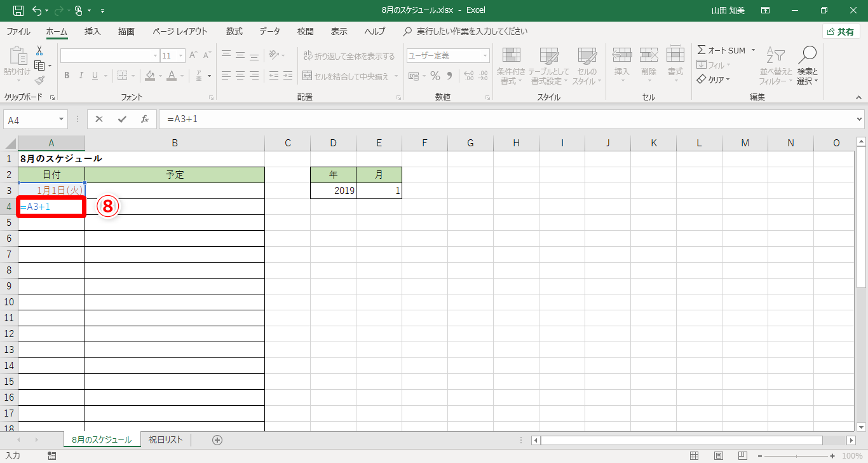The height and width of the screenshot is (463, 868).
Task: Switch to the 挿入 ribbon tab
Action: point(93,31)
